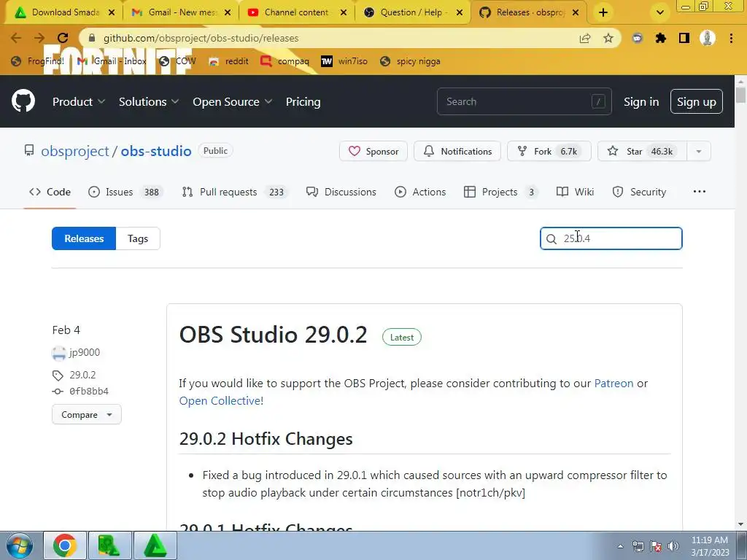Switch to the Tags view
Screen dimensions: 747x560
pos(138,238)
